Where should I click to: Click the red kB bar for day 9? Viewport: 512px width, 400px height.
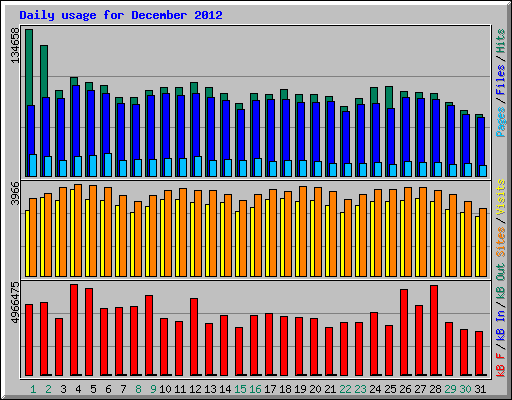click(x=149, y=335)
